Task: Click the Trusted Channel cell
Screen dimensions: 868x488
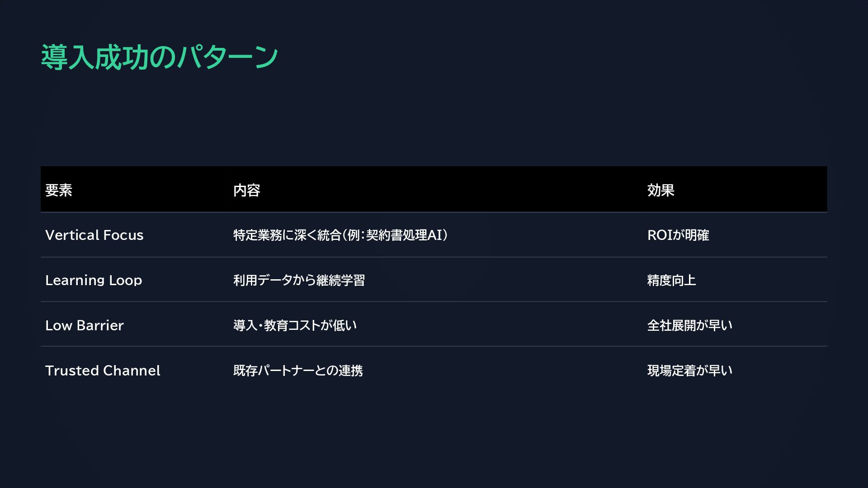Action: (x=103, y=371)
